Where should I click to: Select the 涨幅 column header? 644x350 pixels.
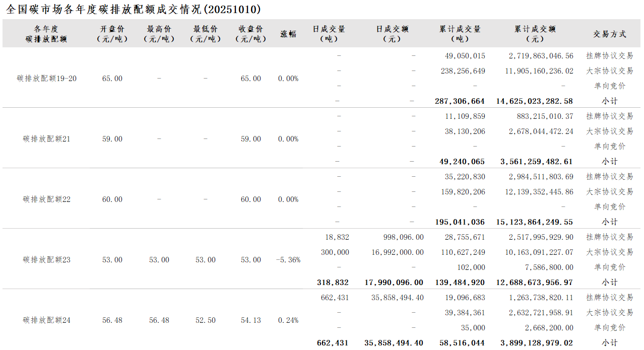[x=288, y=34]
